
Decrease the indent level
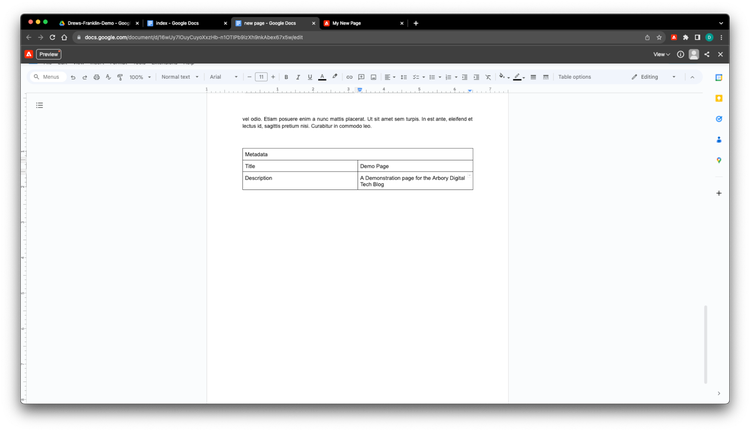click(x=464, y=77)
